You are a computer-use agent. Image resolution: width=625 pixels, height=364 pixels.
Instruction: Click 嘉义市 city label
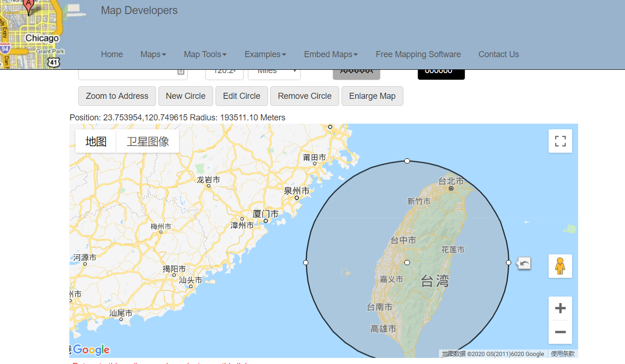tap(391, 279)
